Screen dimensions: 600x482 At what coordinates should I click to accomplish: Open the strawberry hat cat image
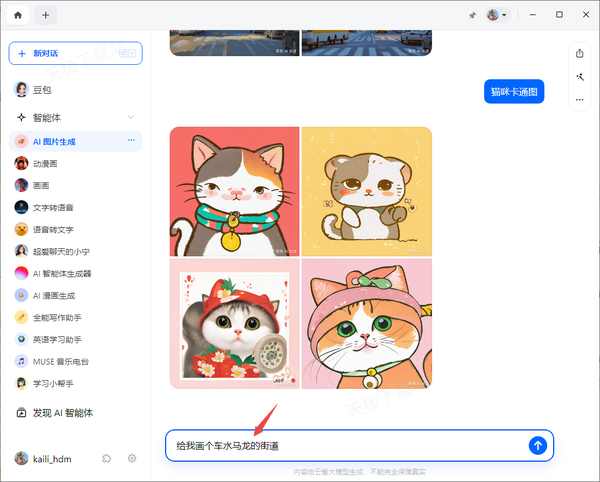235,324
